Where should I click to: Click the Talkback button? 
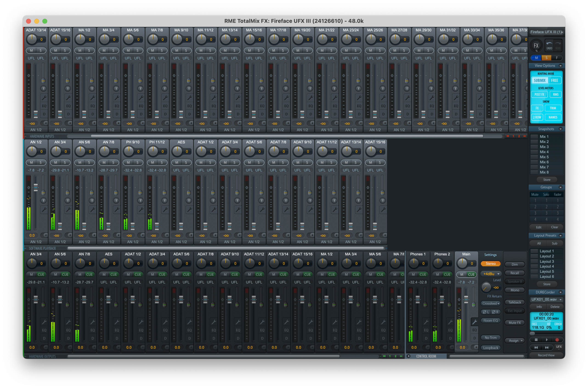pos(514,302)
